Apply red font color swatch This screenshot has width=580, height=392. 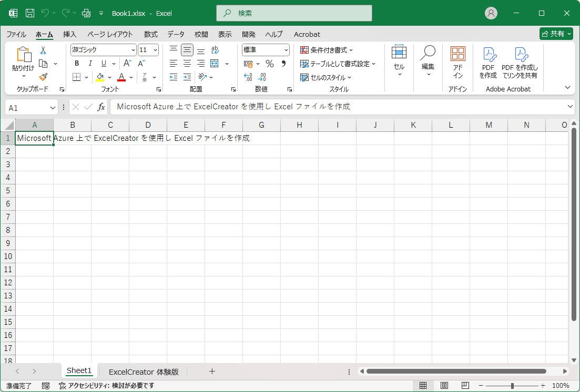coord(121,77)
